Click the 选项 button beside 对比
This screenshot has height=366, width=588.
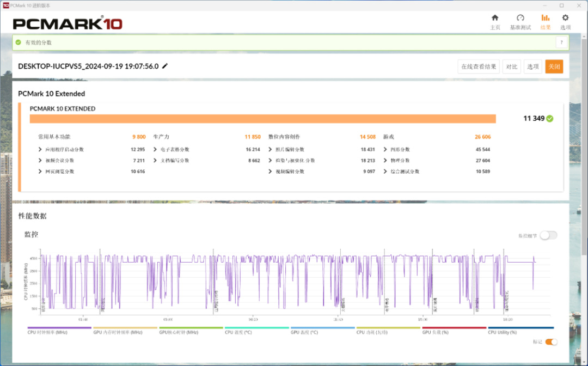click(533, 67)
